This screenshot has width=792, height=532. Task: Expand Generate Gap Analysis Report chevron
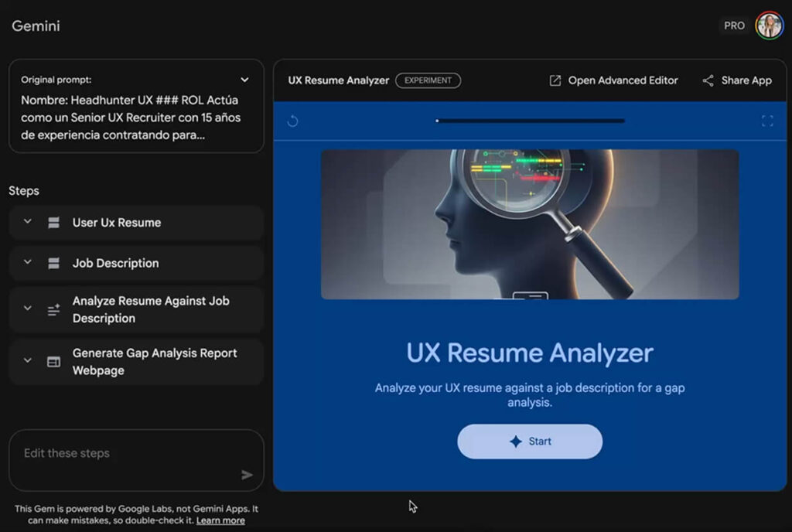click(28, 360)
